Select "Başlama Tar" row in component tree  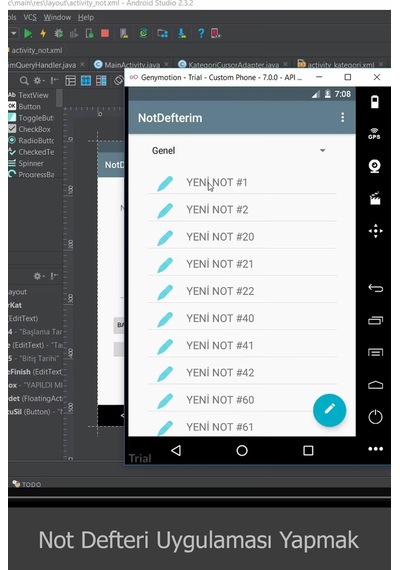35,332
